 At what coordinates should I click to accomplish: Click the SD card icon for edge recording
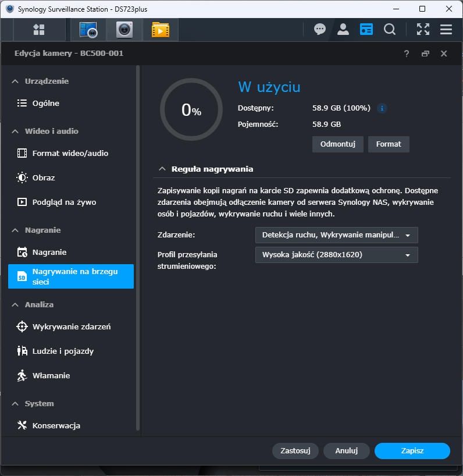point(22,276)
